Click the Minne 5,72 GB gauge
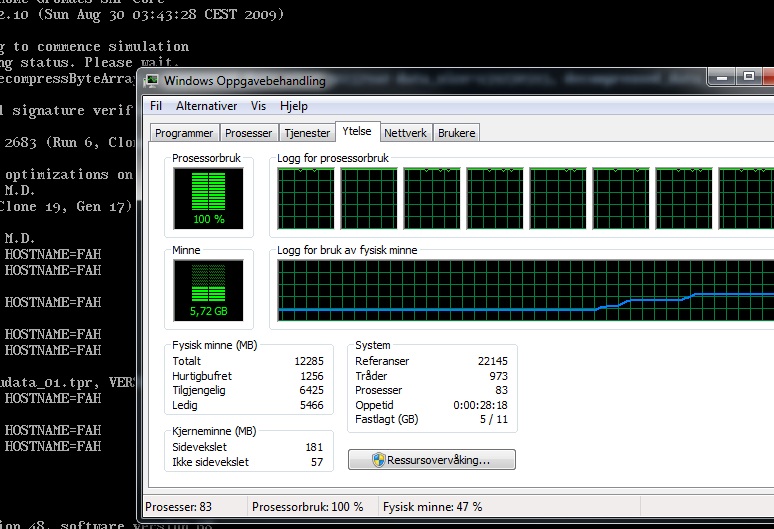774x529 pixels. pyautogui.click(x=208, y=290)
